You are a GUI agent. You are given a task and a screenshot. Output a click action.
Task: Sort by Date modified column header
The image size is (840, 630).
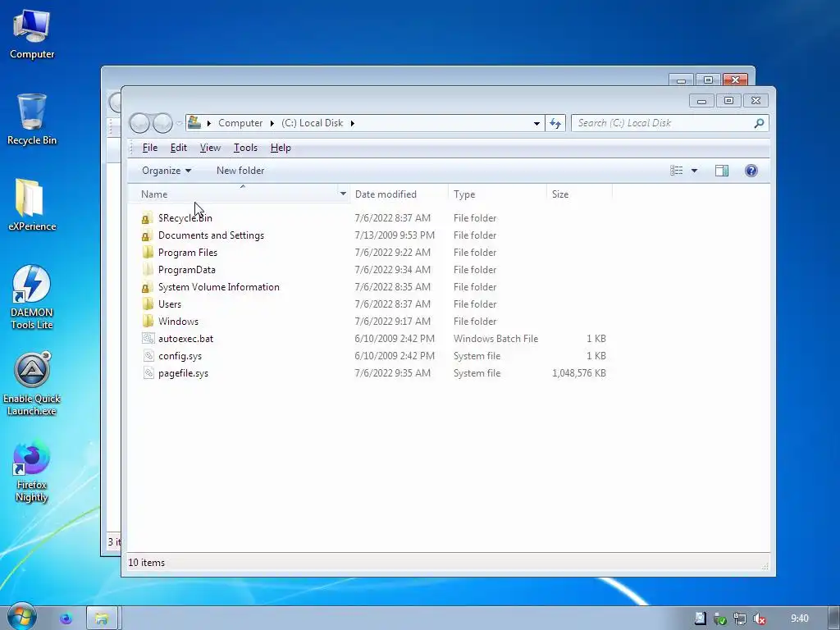[x=399, y=194]
